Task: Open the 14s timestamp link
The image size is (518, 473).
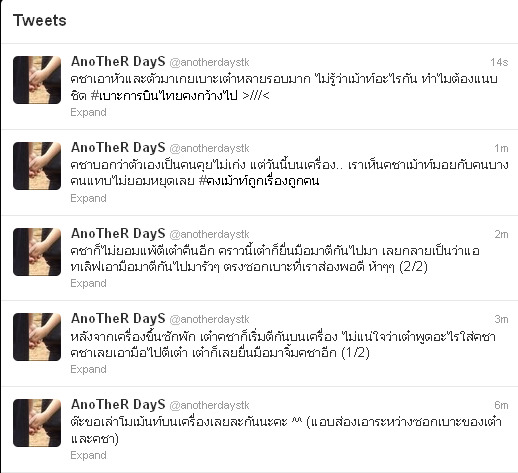Action: point(499,62)
